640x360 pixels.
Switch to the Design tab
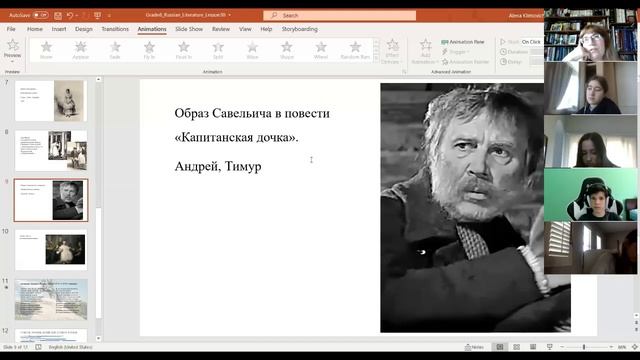click(x=84, y=29)
